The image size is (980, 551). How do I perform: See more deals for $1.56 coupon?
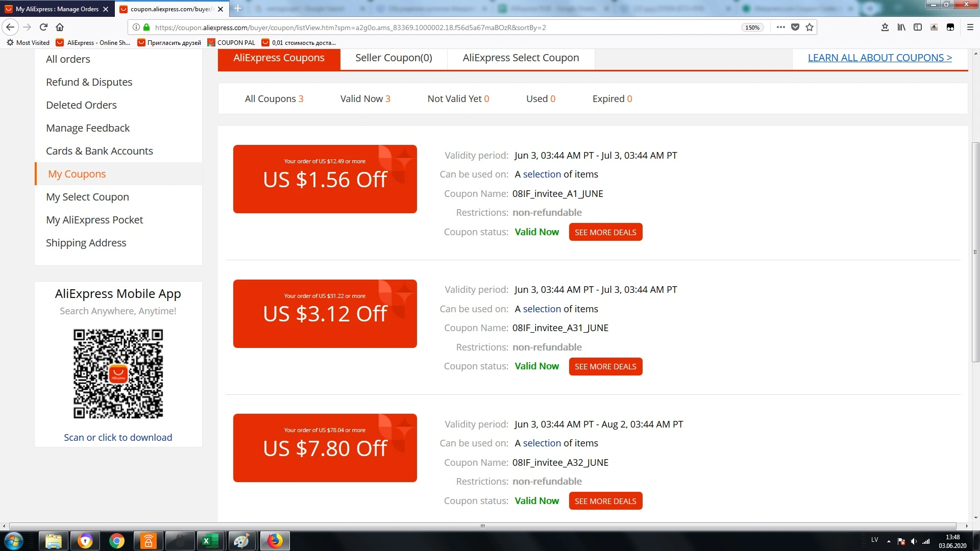pos(605,232)
